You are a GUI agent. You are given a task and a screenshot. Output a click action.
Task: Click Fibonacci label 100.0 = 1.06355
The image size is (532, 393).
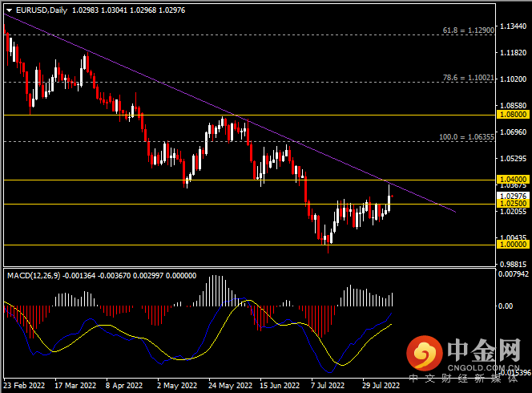tap(466, 137)
